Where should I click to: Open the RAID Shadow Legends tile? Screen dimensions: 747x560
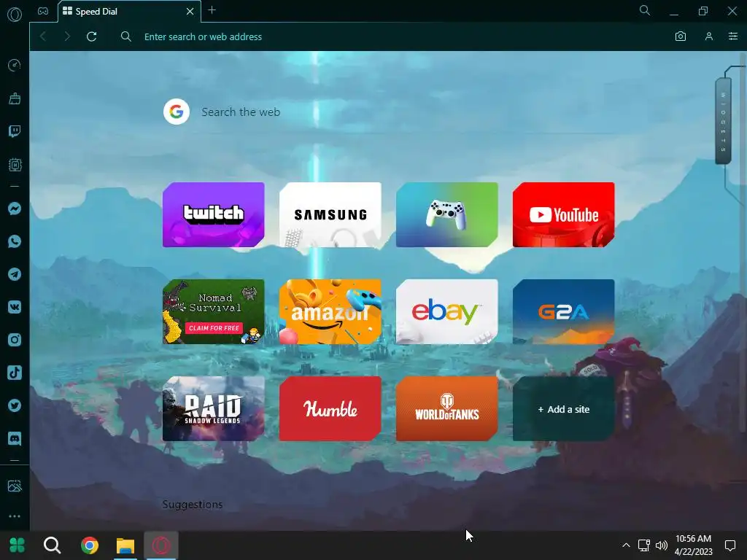[214, 409]
